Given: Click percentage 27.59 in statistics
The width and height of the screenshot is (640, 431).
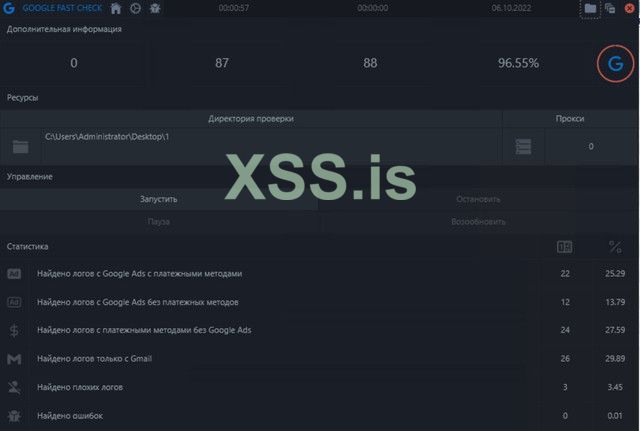Looking at the screenshot, I should tap(615, 330).
